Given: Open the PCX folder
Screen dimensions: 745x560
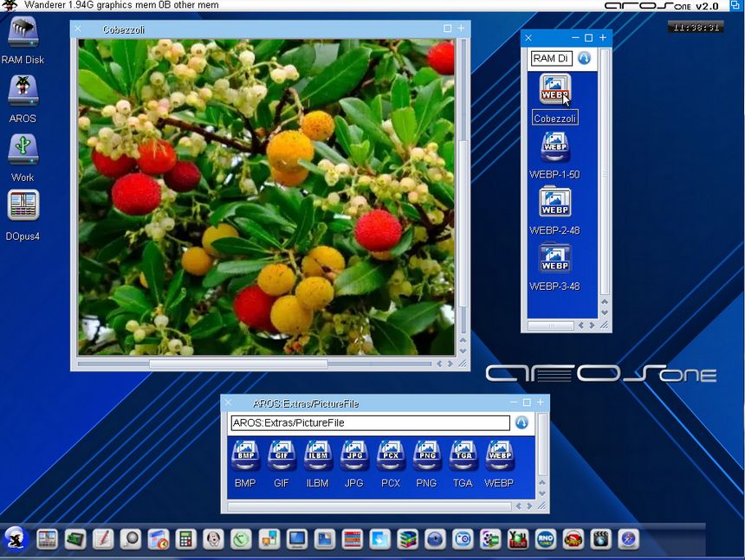Looking at the screenshot, I should point(391,455).
